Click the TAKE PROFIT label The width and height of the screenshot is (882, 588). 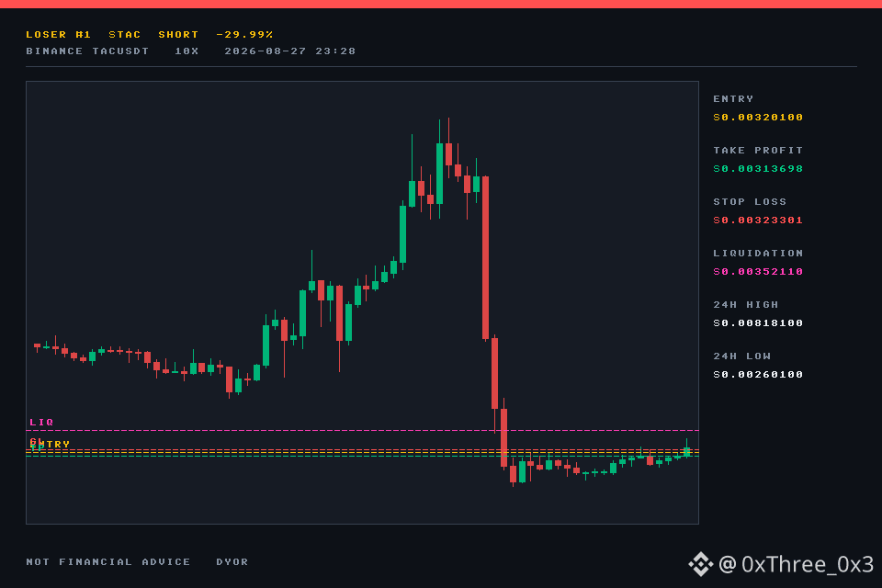coord(758,151)
